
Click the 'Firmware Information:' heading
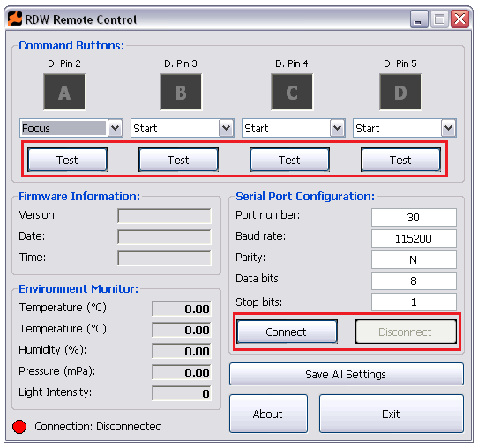pyautogui.click(x=79, y=197)
